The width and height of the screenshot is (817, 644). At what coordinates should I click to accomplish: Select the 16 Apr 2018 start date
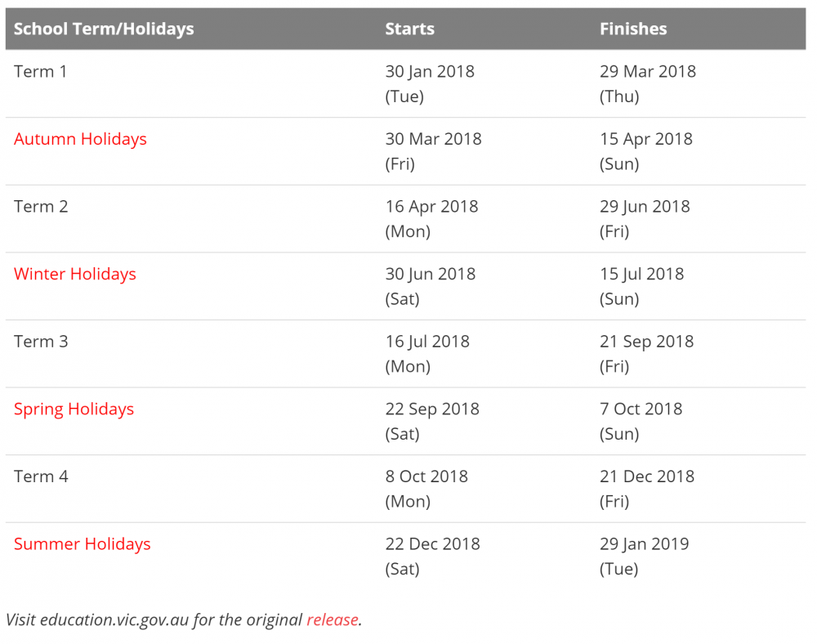431,206
